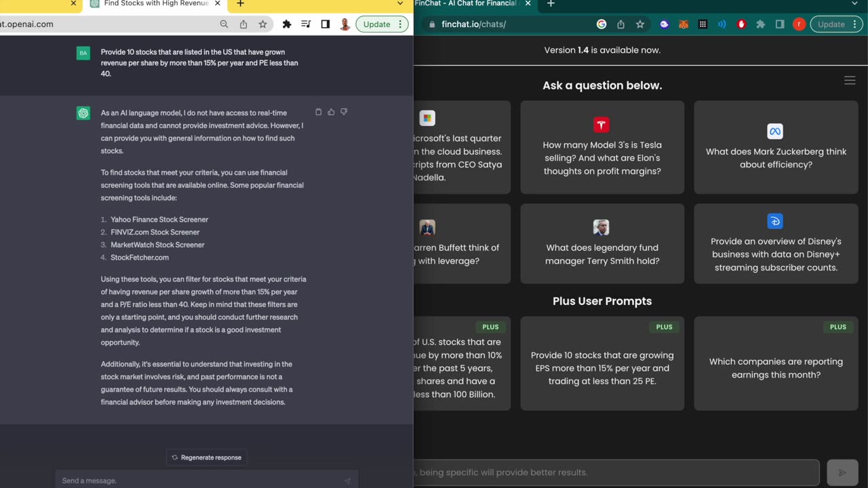Open FinChat hamburger menu
868x488 pixels.
coord(850,81)
